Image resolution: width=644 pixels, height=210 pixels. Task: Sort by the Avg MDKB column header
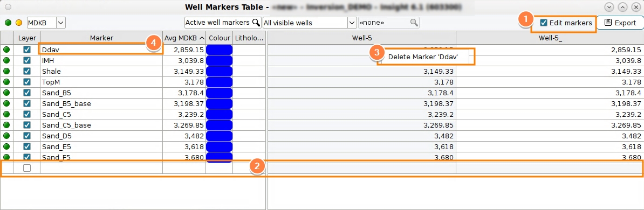point(184,38)
